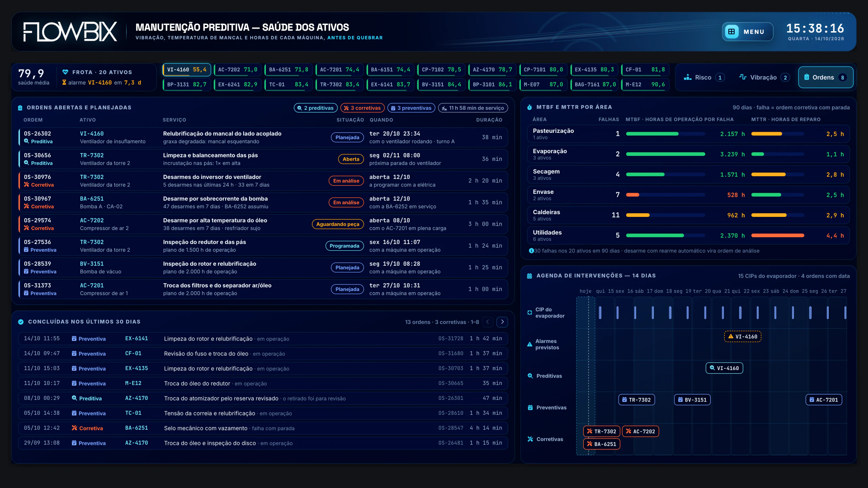Viewport: 868px width, 488px height.
Task: Select the Ordens tab
Action: tap(826, 78)
